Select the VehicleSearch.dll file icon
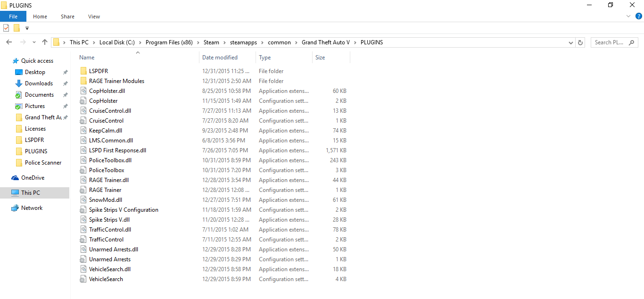Screen dimensions: 644x299 tap(83, 269)
